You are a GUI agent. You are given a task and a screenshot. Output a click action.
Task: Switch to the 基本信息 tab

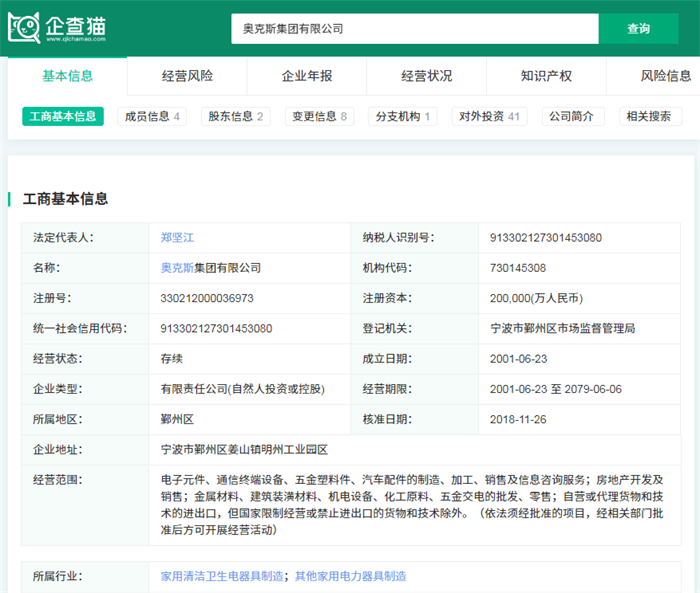point(68,76)
